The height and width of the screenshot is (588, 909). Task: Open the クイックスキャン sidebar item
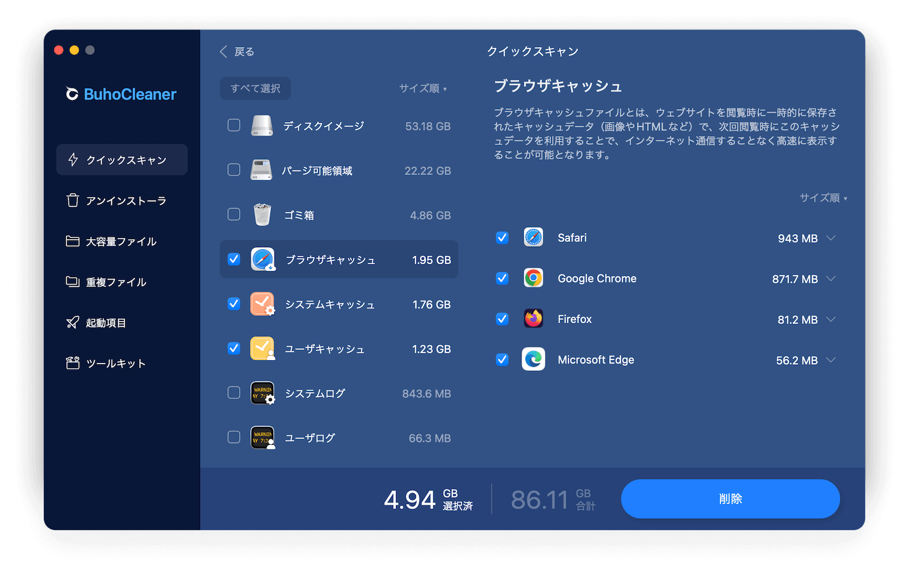[x=122, y=160]
